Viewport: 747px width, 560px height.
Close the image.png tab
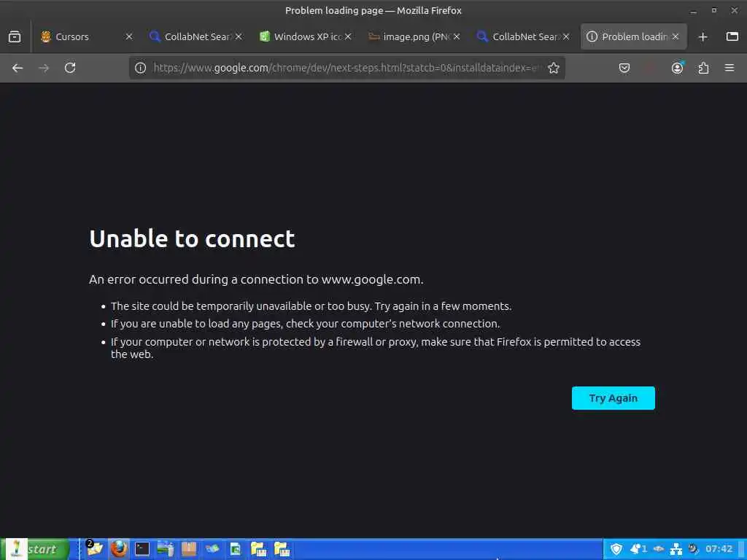(457, 36)
